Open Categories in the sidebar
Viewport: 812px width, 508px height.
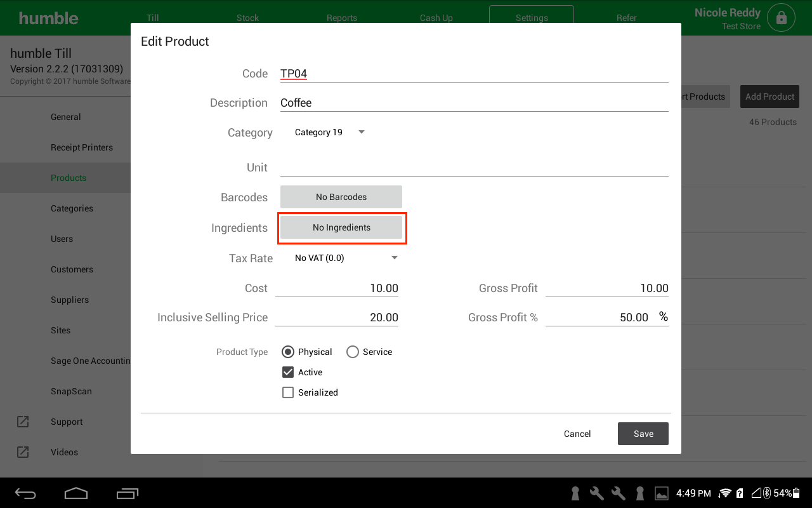pyautogui.click(x=65, y=208)
